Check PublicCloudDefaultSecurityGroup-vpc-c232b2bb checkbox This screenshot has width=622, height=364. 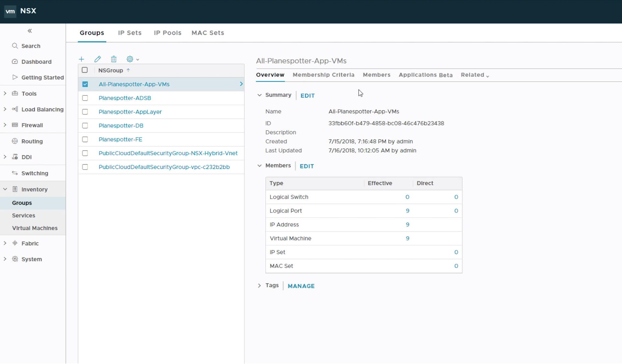tap(85, 167)
